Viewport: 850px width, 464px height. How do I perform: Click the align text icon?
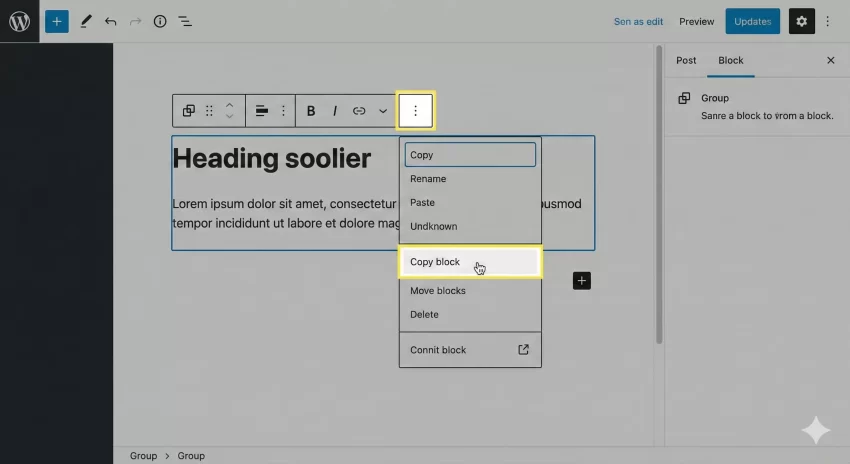point(262,111)
